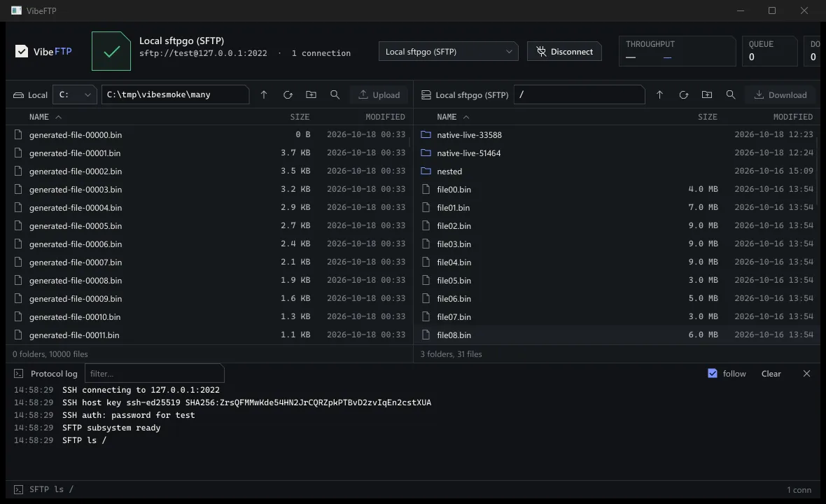Viewport: 826px width, 504px height.
Task: Click the local path field C:\tmp\vibesmoke\many
Action: point(175,94)
